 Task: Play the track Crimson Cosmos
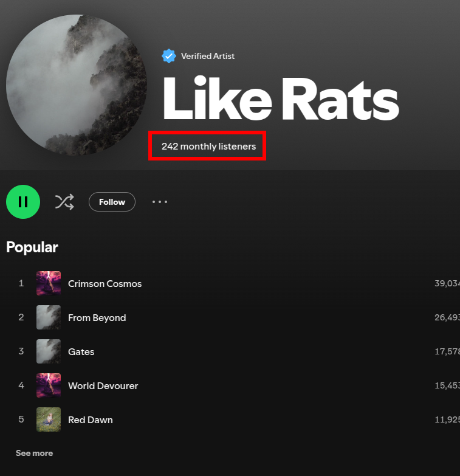(x=105, y=283)
